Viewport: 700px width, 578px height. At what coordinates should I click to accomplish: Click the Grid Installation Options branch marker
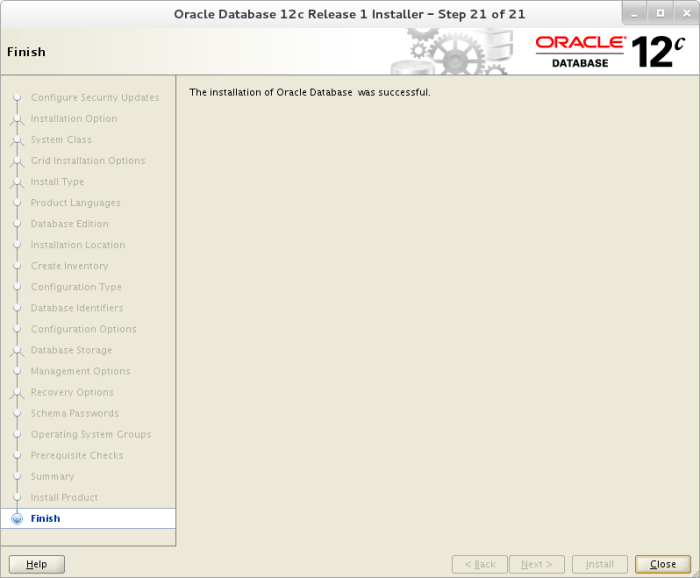(x=17, y=161)
